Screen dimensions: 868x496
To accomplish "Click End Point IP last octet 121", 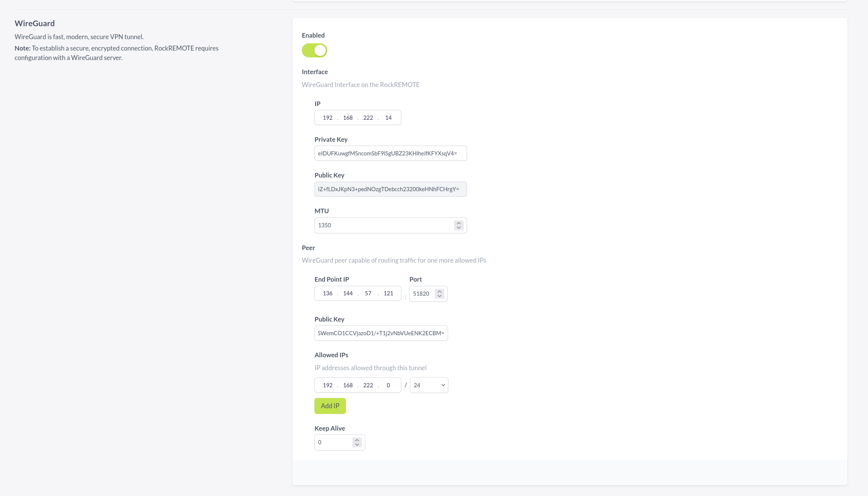I will tap(388, 293).
